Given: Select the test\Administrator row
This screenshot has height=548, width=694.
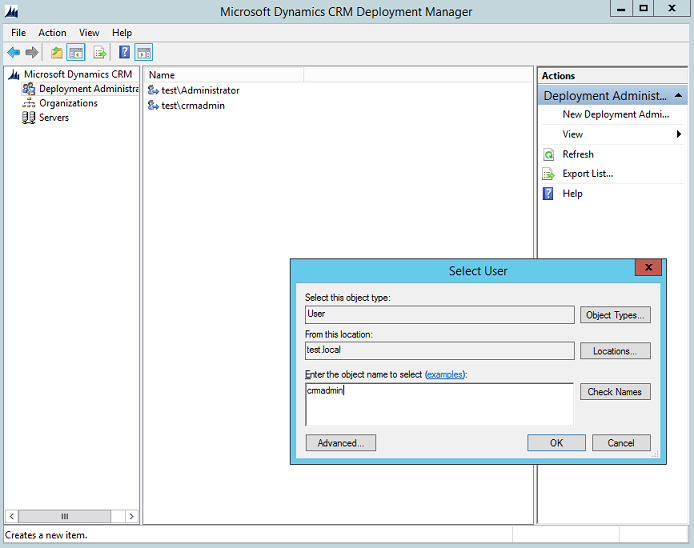Looking at the screenshot, I should (x=200, y=90).
